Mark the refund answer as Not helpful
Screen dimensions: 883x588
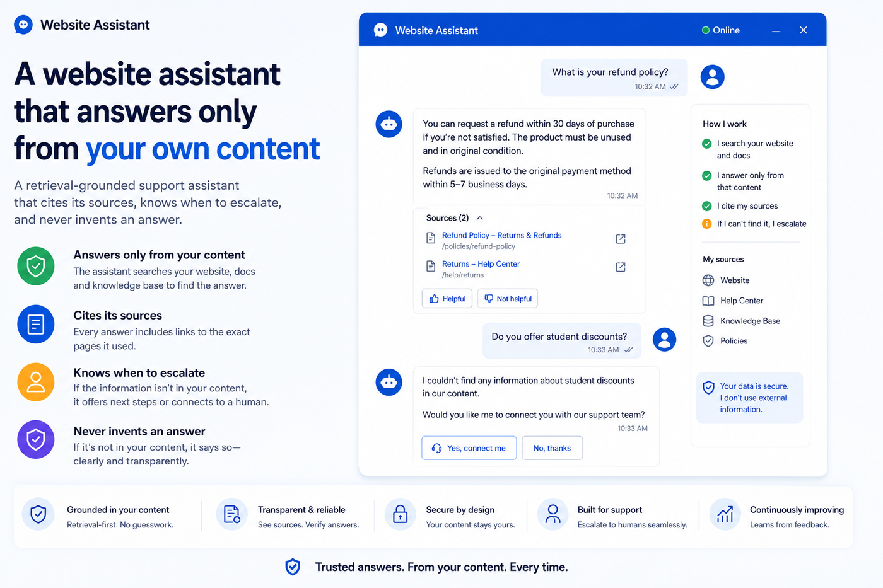(508, 299)
